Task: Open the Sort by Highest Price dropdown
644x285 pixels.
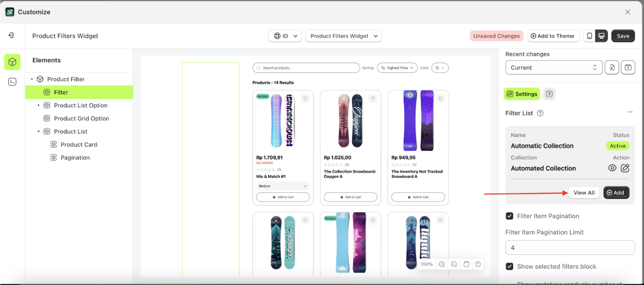Action: pos(397,68)
